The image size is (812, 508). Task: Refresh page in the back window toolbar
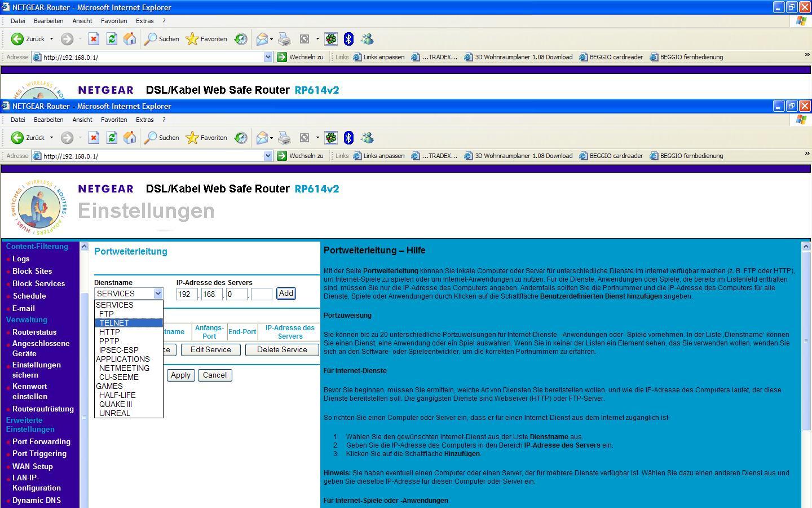click(112, 39)
